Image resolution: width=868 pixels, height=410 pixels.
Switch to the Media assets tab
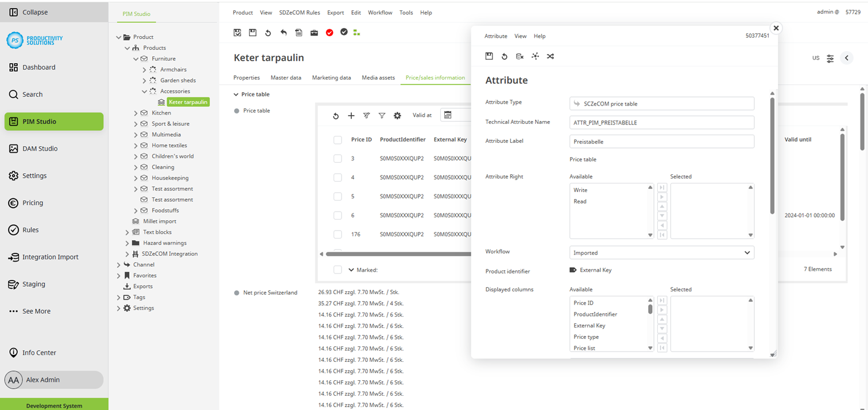coord(378,77)
